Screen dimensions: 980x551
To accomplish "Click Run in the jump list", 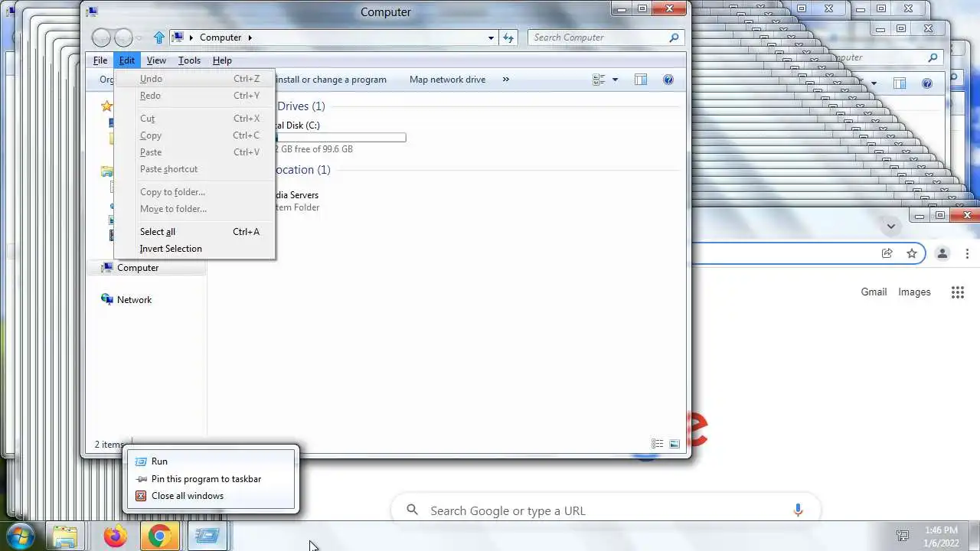I will (x=211, y=461).
